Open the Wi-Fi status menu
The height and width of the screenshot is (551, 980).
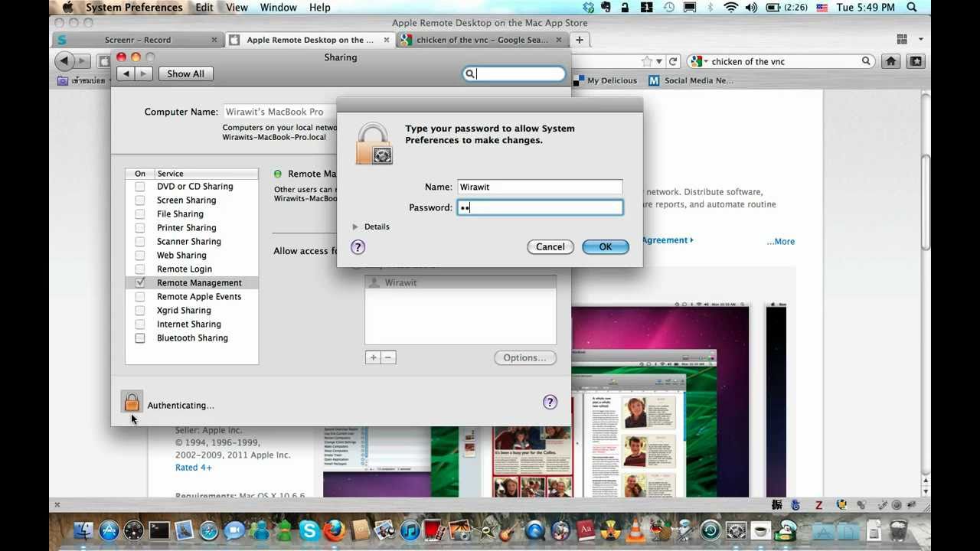pos(730,8)
